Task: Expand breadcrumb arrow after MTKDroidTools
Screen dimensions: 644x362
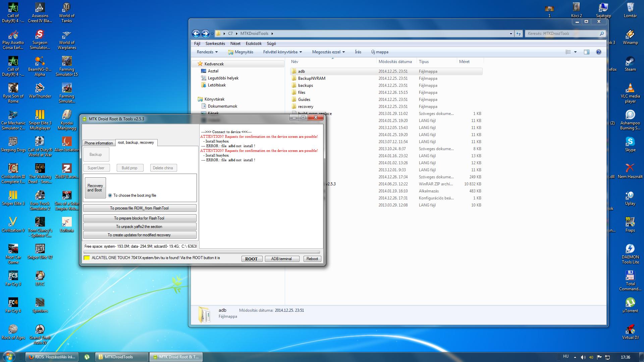Action: tap(272, 34)
